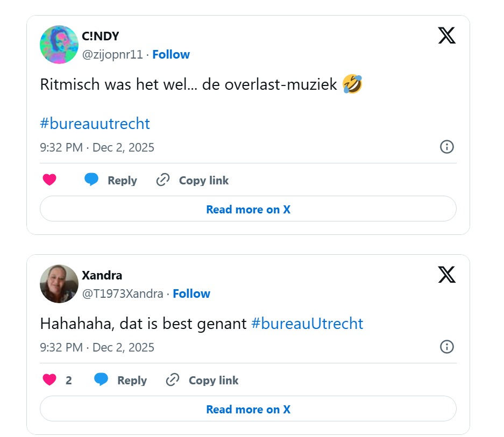Read more on X under C!NDY's tweet
The width and height of the screenshot is (504, 437).
pos(248,209)
